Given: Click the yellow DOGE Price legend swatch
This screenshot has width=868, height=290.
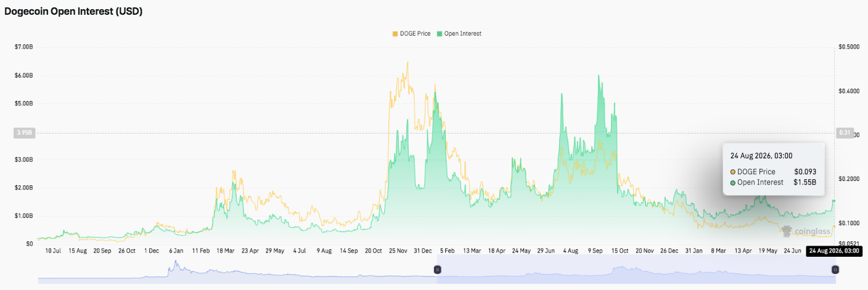Looking at the screenshot, I should pos(395,34).
